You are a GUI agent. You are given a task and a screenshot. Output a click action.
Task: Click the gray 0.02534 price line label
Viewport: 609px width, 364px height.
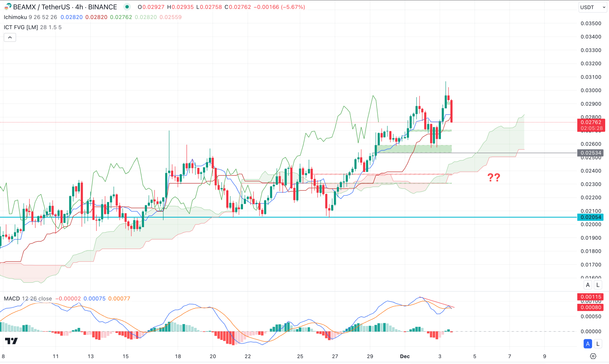point(591,153)
